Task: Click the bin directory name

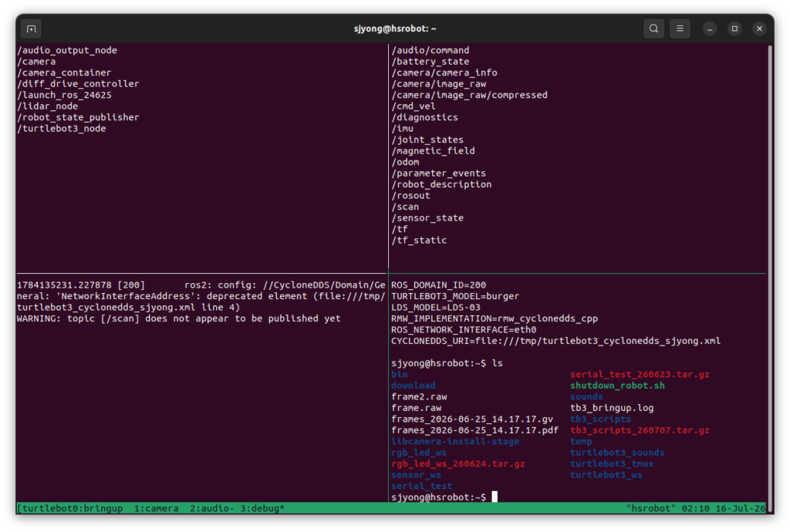Action: click(x=400, y=374)
